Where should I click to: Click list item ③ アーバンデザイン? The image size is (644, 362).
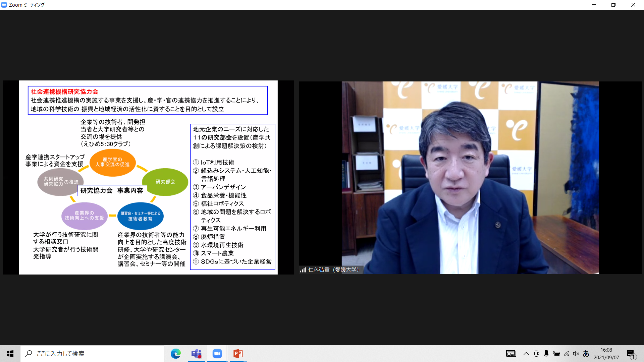click(x=219, y=187)
